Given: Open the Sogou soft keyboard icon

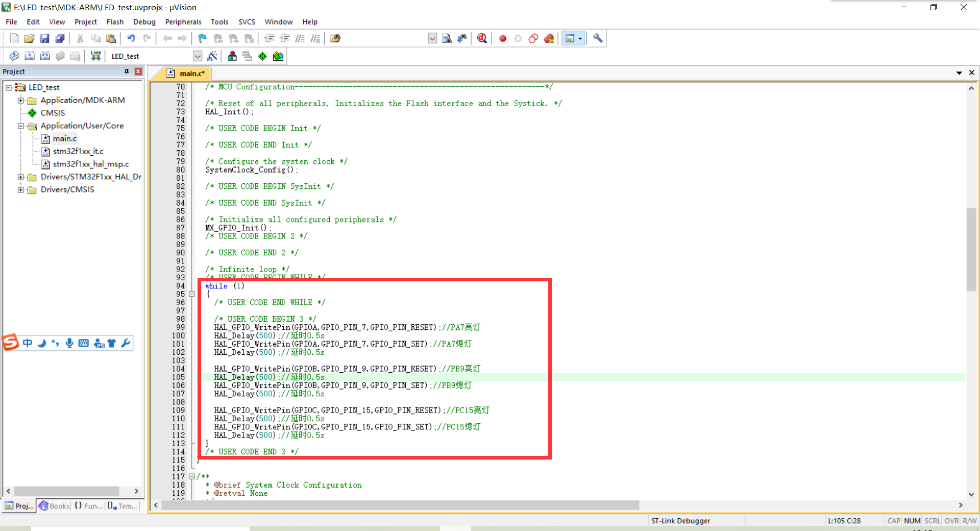Looking at the screenshot, I should (x=84, y=343).
